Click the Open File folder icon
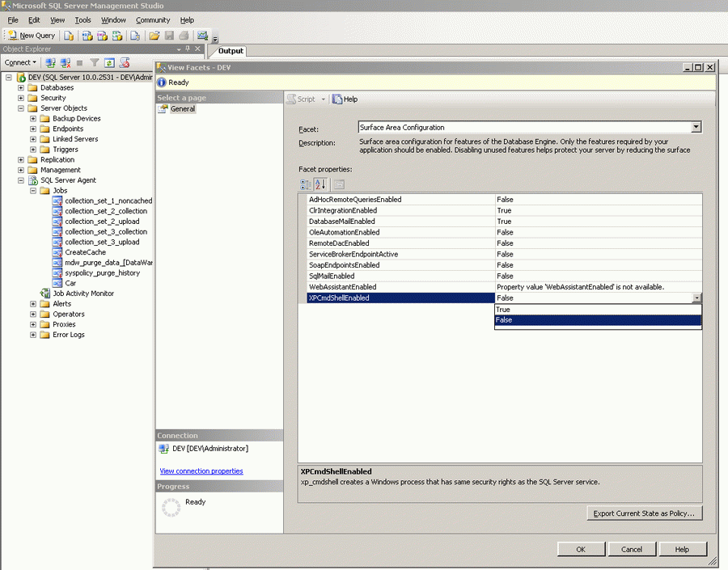The height and width of the screenshot is (570, 728). 154,36
